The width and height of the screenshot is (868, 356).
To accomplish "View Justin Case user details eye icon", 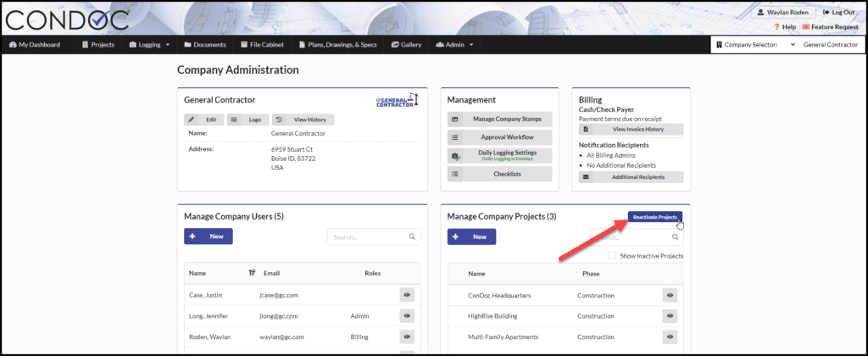I will point(407,295).
